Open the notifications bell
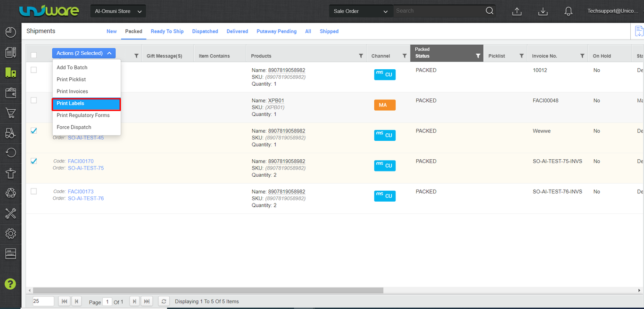The image size is (644, 309). (569, 11)
